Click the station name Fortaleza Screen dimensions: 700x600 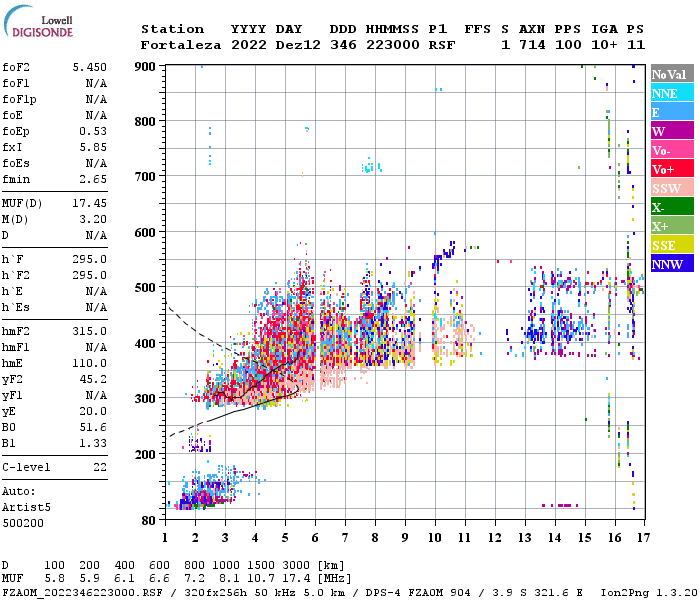click(181, 45)
